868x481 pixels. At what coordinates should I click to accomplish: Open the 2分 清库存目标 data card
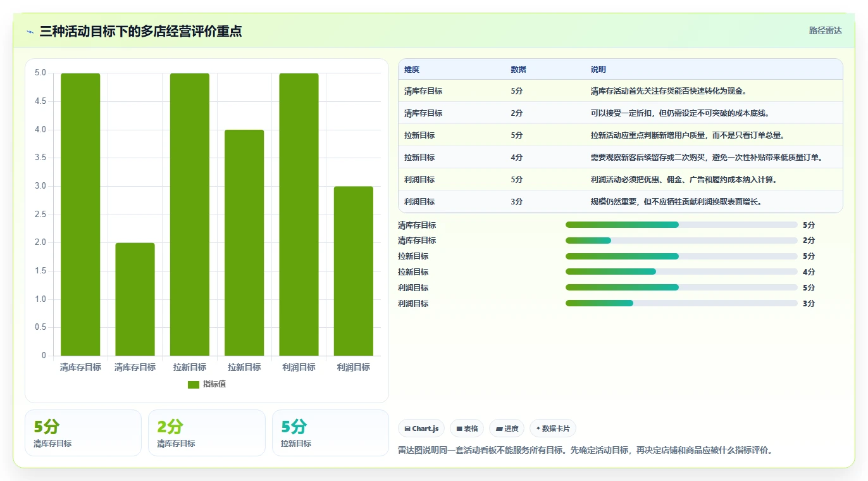tap(206, 433)
